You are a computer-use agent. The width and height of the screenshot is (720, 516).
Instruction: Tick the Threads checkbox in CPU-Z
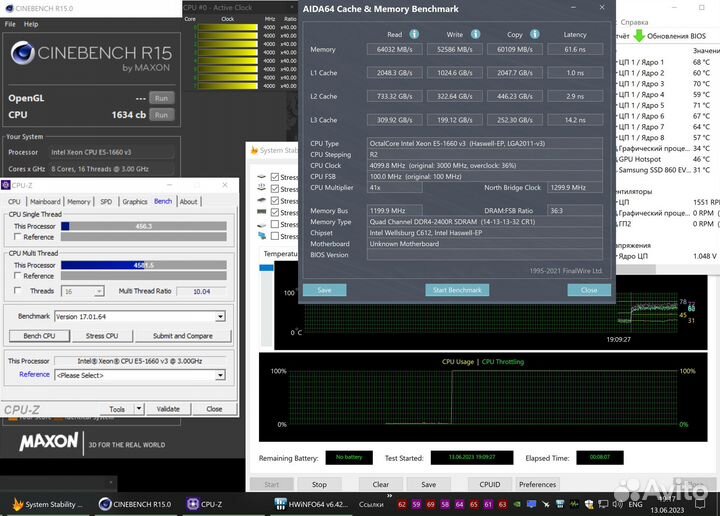coord(17,290)
